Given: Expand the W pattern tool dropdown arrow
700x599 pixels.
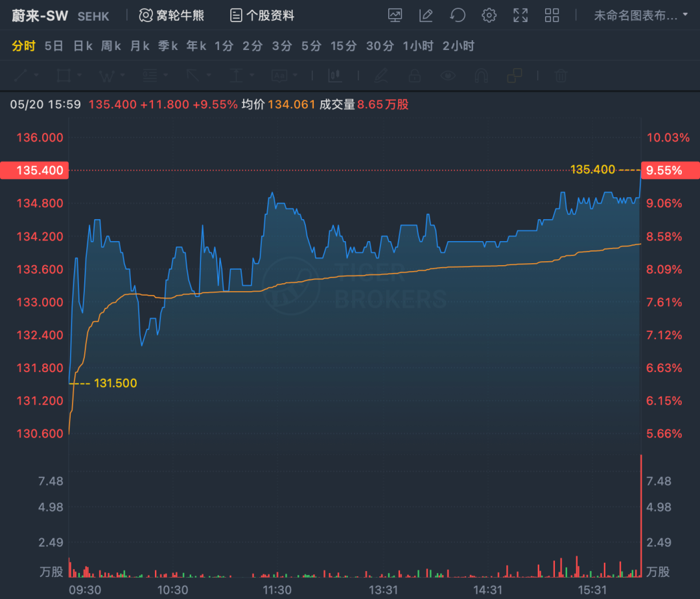Looking at the screenshot, I should (122, 75).
